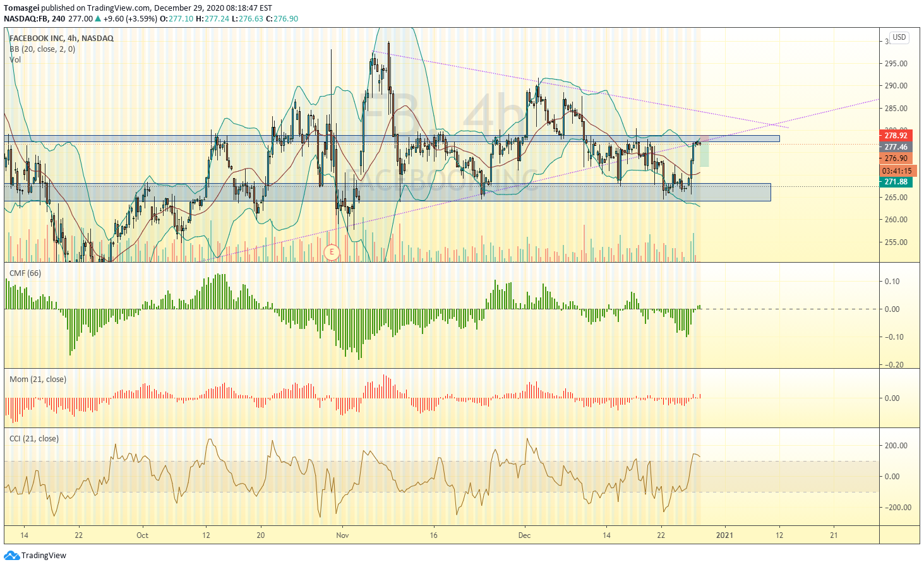924x567 pixels.
Task: Click the 0.00 value on Mom scale
Action: (x=892, y=398)
